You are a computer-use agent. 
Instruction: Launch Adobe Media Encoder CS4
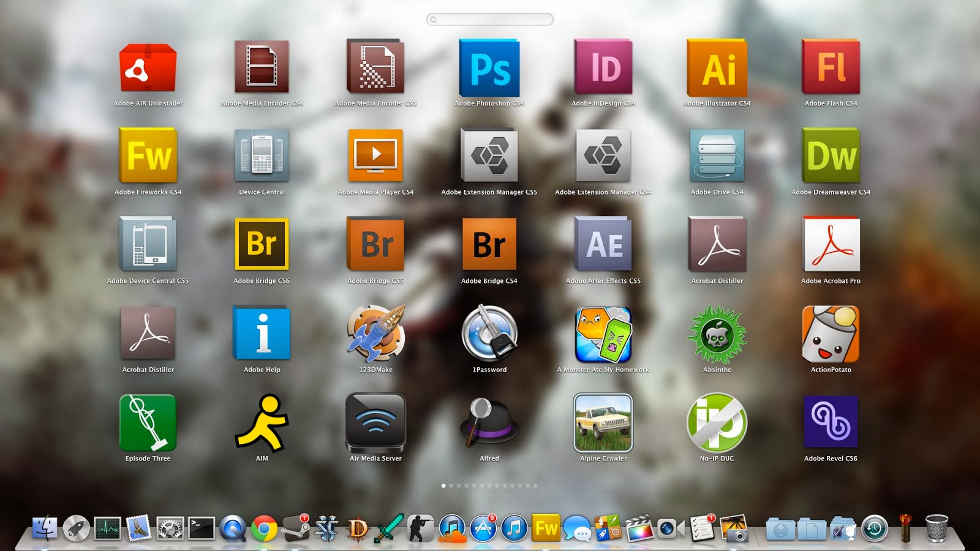tap(262, 67)
